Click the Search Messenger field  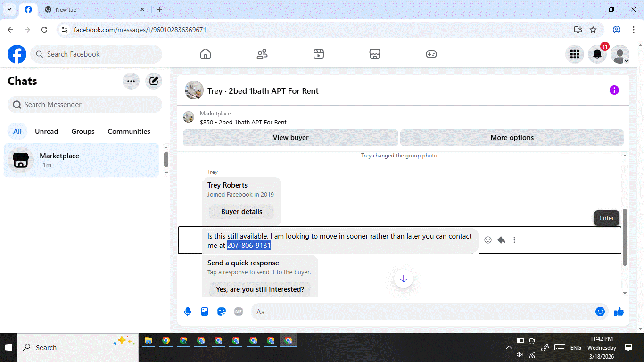coord(85,105)
